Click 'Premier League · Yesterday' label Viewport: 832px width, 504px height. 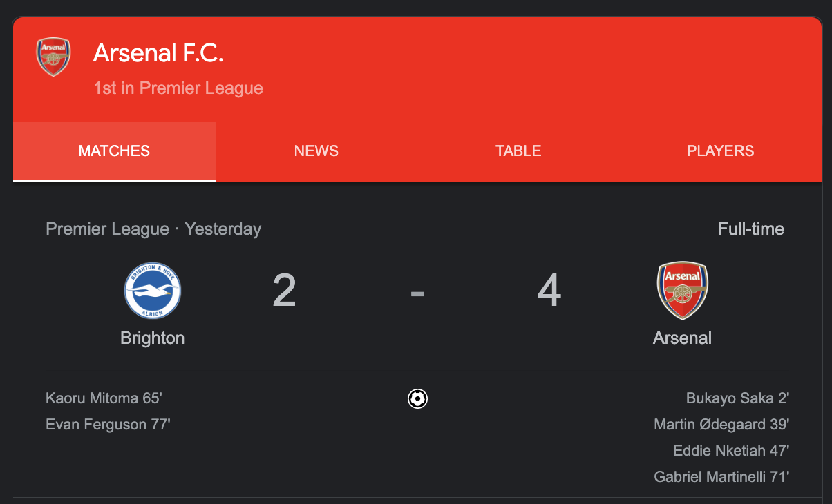(153, 229)
